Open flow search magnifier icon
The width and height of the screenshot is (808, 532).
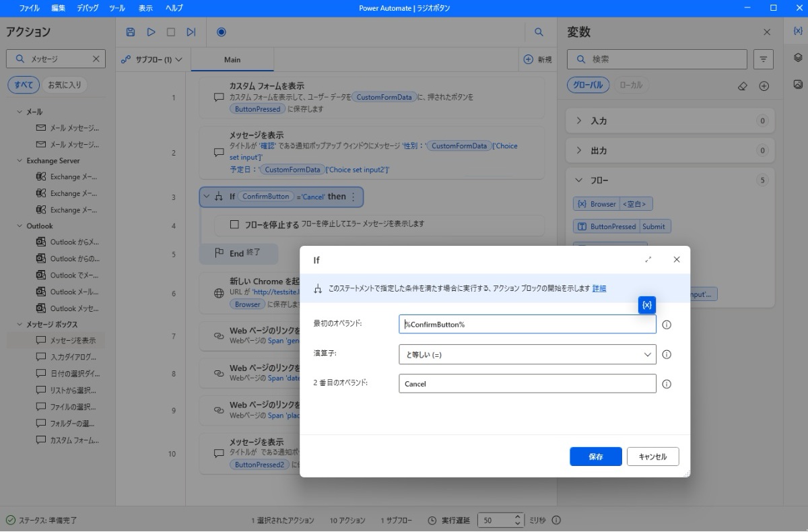[539, 32]
